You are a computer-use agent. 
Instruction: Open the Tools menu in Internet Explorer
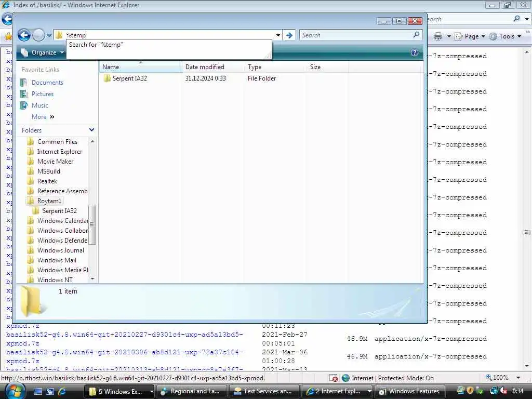pos(505,36)
